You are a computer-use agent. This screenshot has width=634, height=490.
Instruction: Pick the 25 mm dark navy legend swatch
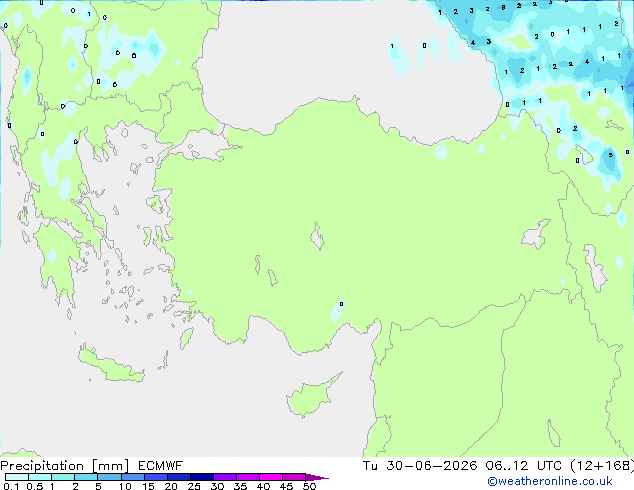click(202, 477)
